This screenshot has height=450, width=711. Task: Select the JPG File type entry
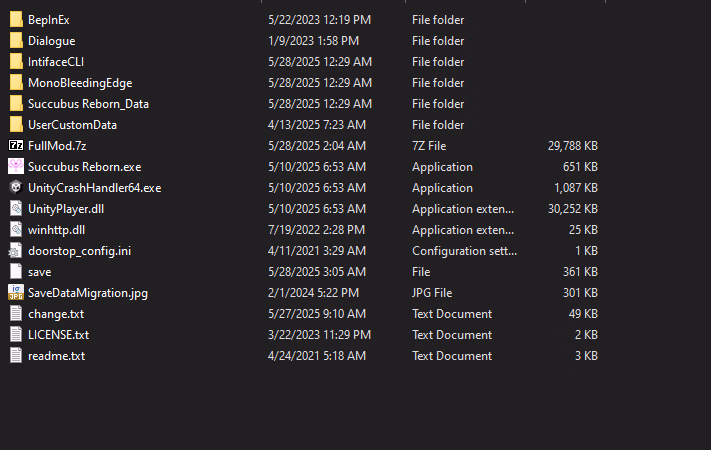(432, 293)
